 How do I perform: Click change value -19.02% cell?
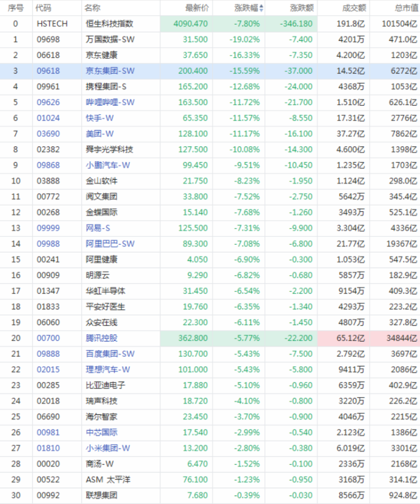245,40
